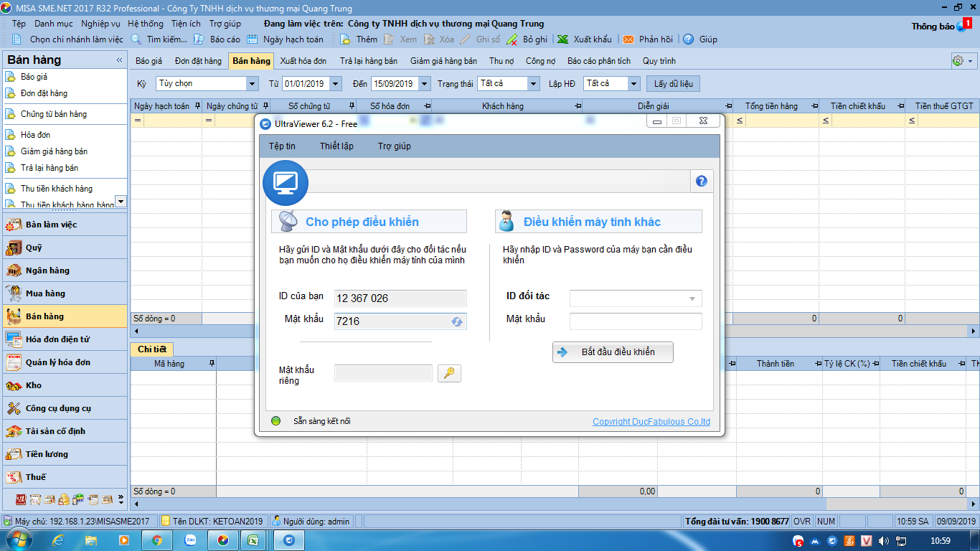Expand more module icons chevron in sidebar
Image resolution: width=980 pixels, height=551 pixels.
click(x=121, y=499)
